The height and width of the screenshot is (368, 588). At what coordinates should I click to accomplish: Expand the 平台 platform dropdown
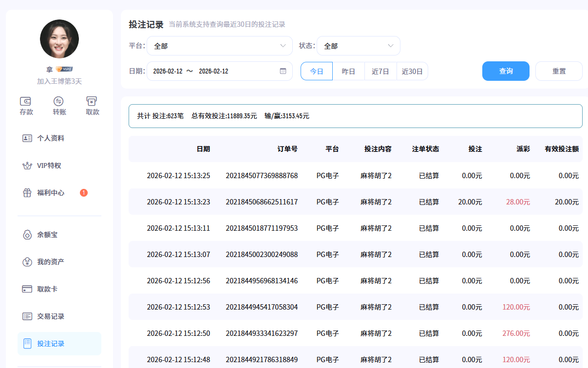point(219,45)
